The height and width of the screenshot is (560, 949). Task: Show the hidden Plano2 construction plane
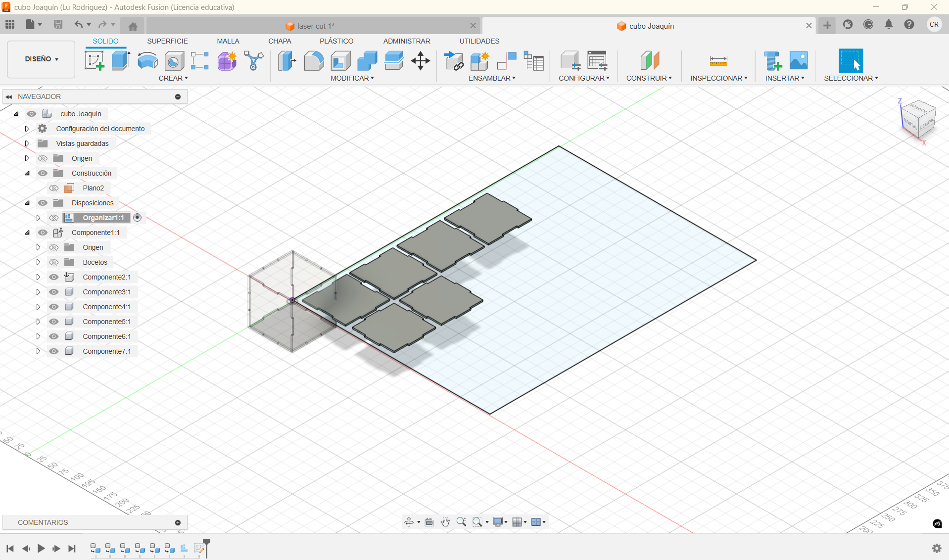click(x=54, y=188)
